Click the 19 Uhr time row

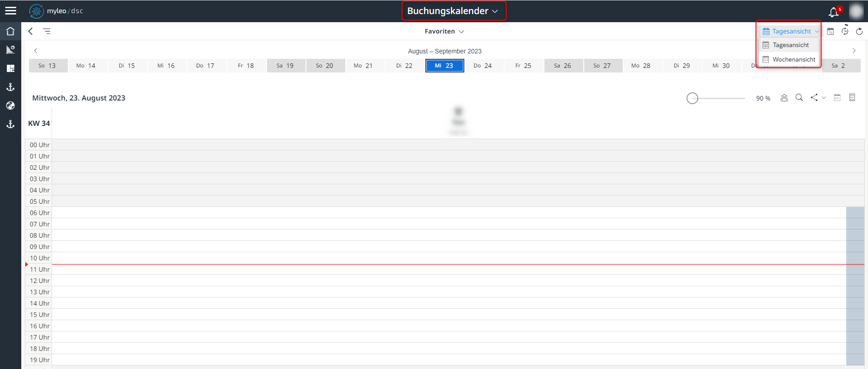click(x=445, y=360)
